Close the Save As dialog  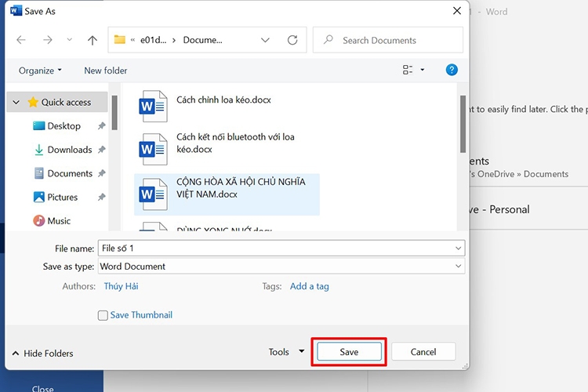[x=457, y=11]
